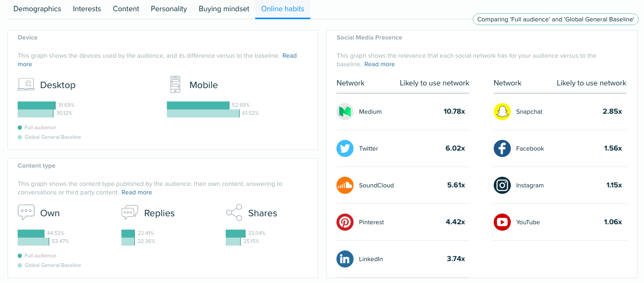Click the Shares label text

point(263,213)
